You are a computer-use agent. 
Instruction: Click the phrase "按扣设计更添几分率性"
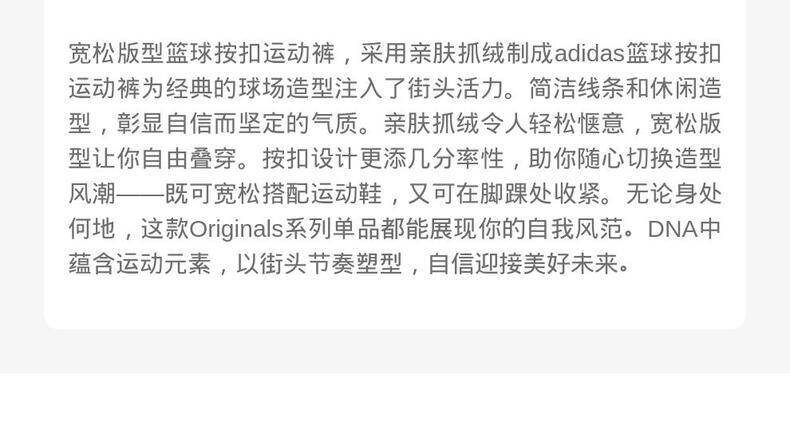click(383, 159)
